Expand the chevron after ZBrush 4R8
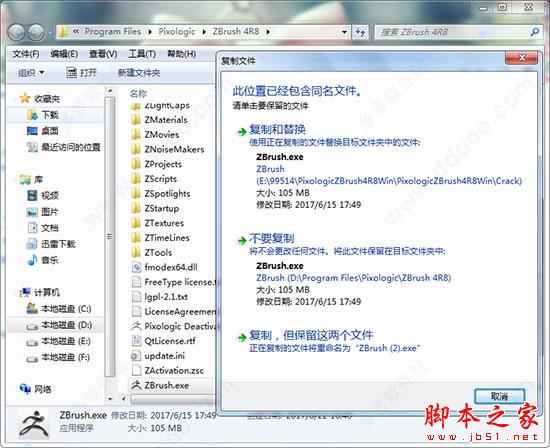The width and height of the screenshot is (550, 448). click(268, 32)
